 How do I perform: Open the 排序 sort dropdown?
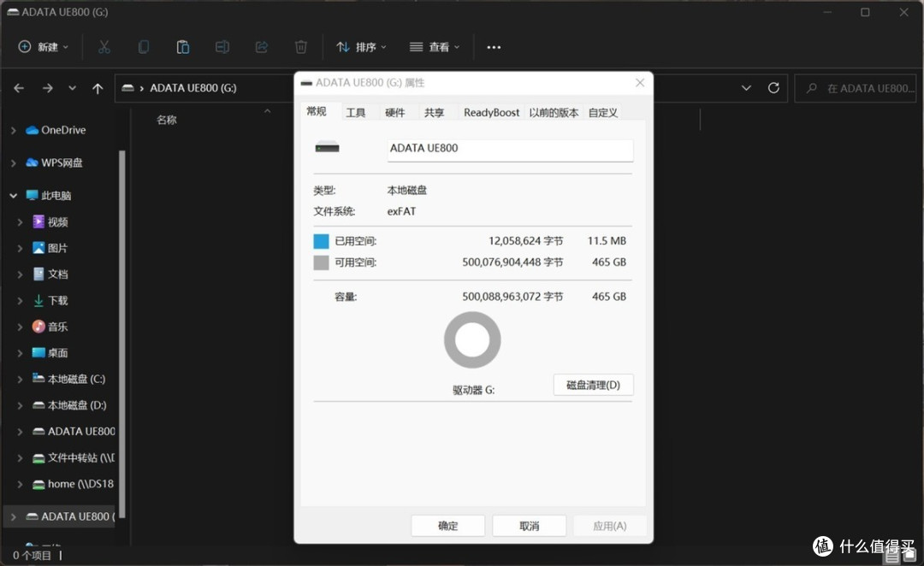pyautogui.click(x=361, y=47)
